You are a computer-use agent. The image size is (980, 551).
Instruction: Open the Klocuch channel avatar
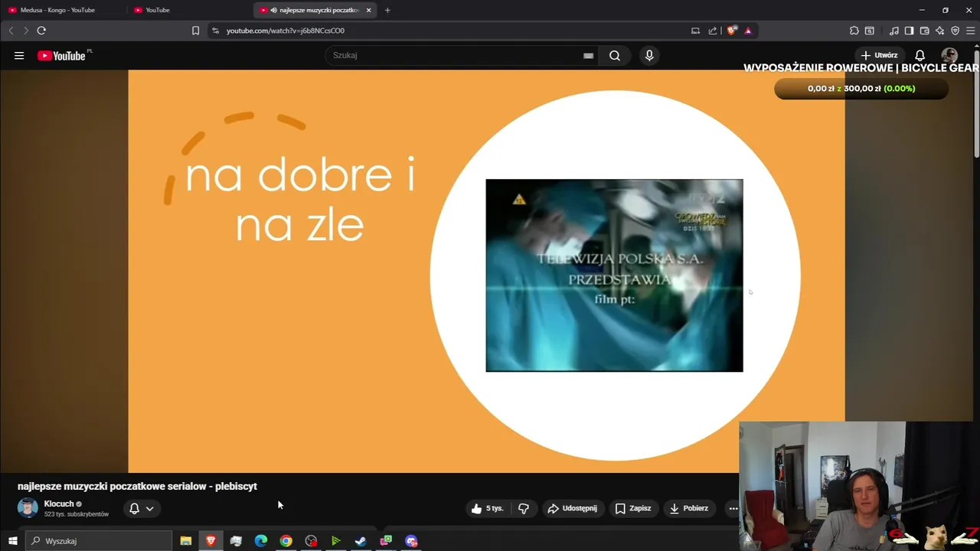click(28, 508)
